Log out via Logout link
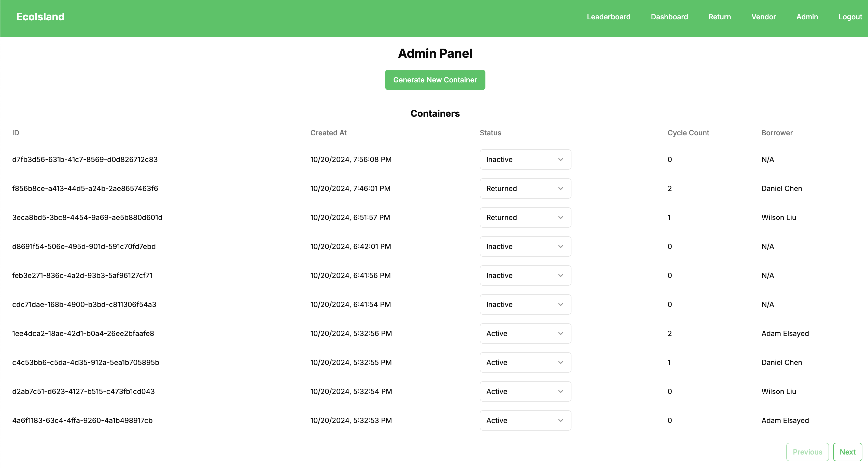868x468 pixels. 850,17
